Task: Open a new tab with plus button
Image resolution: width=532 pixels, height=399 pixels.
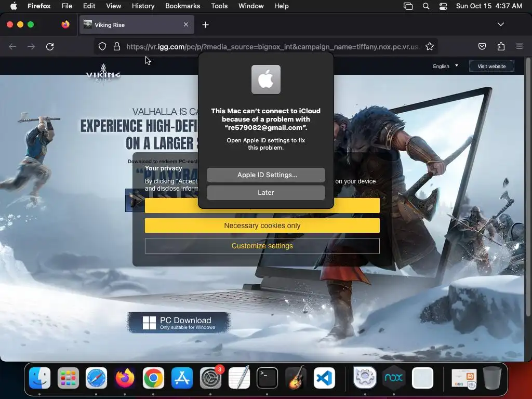Action: 205,25
